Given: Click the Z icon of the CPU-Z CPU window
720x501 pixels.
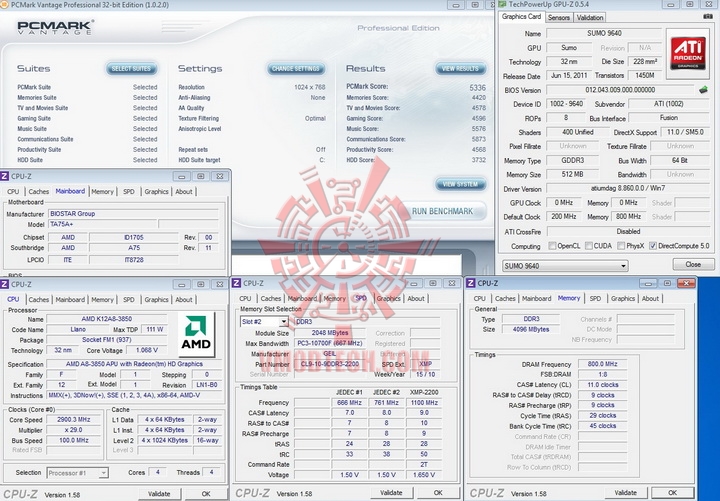Looking at the screenshot, I should pyautogui.click(x=5, y=284).
